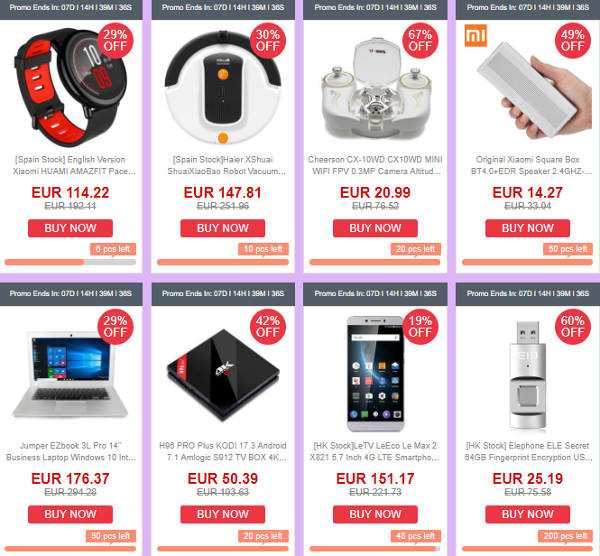
Task: Click the 19% OFF badge on LeEco phone
Action: click(420, 326)
